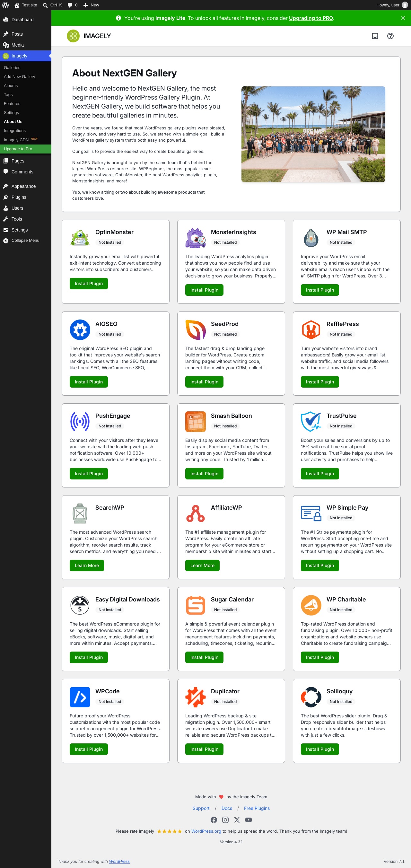This screenshot has width=411, height=868.
Task: Click the OptinMonster plugin icon
Action: pyautogui.click(x=80, y=238)
